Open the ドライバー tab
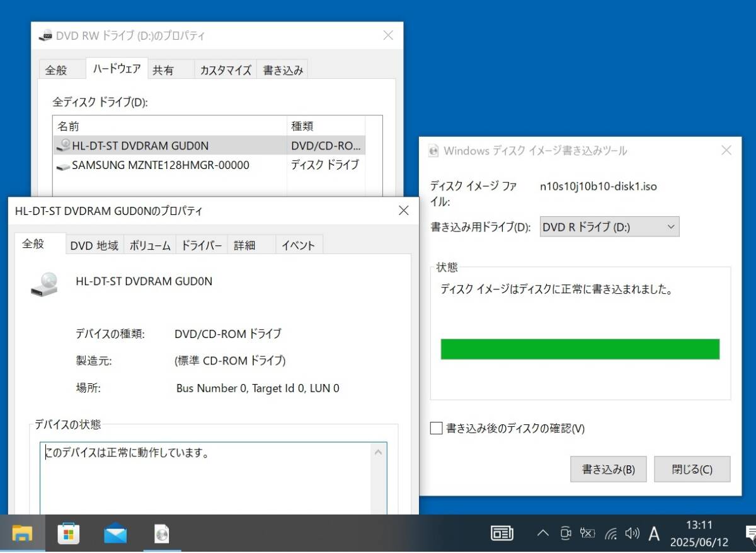The image size is (756, 553). pos(202,245)
